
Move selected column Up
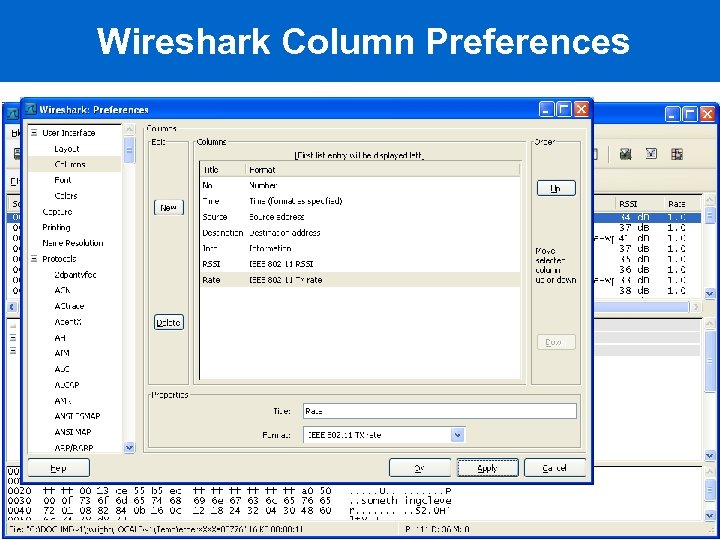(x=556, y=188)
